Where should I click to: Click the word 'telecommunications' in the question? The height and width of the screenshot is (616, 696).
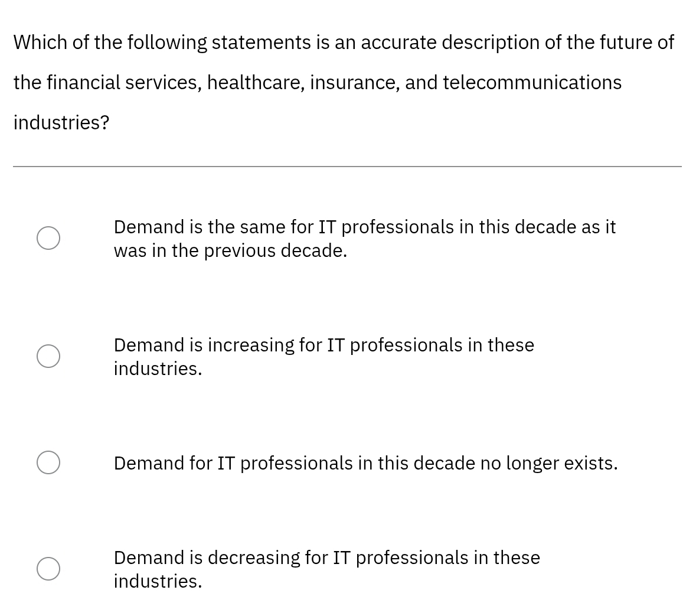[x=532, y=83]
